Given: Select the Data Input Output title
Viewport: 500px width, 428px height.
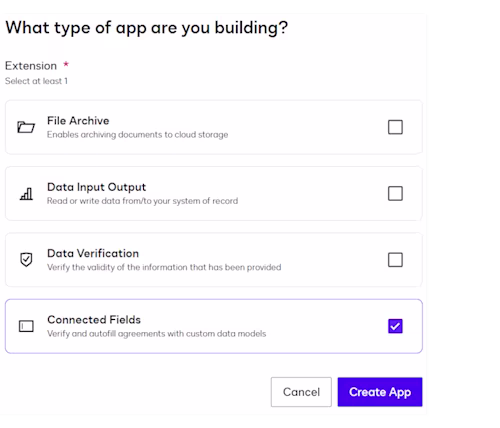Looking at the screenshot, I should tap(97, 187).
